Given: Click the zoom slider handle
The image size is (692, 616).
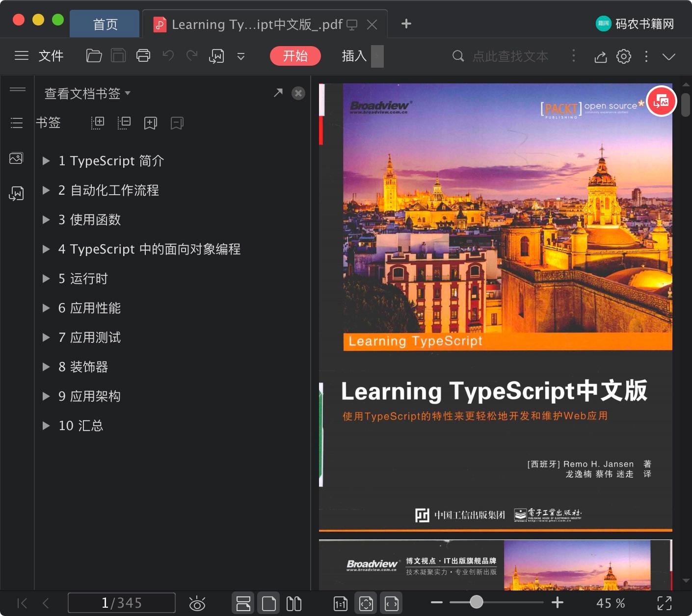Looking at the screenshot, I should [476, 602].
